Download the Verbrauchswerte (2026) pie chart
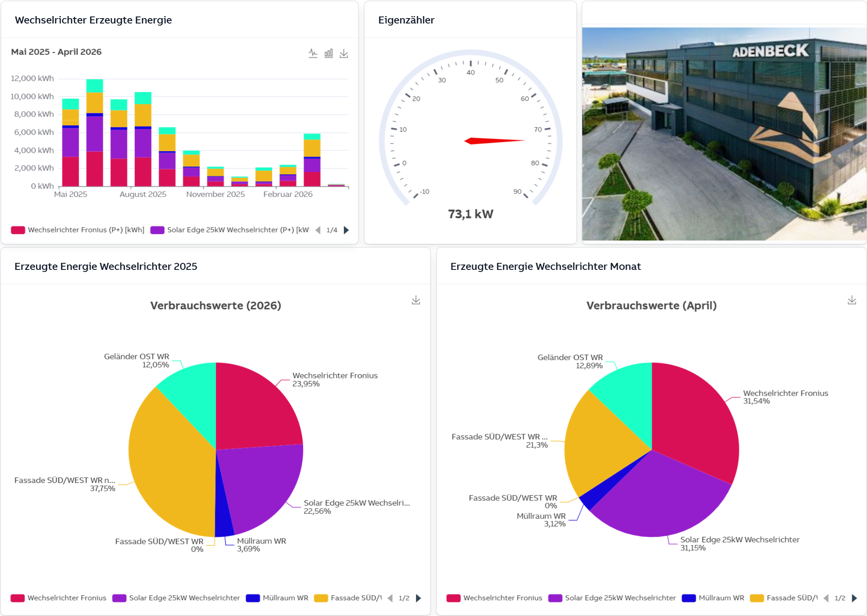 [416, 300]
